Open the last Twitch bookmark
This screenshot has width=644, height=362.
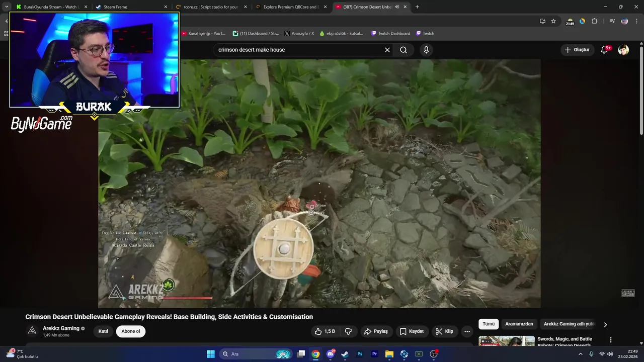point(425,34)
